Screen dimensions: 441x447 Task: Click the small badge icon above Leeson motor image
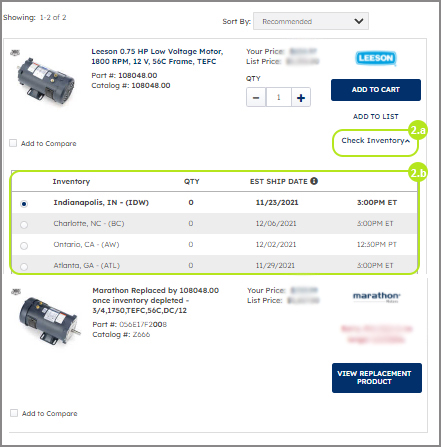pos(15,52)
